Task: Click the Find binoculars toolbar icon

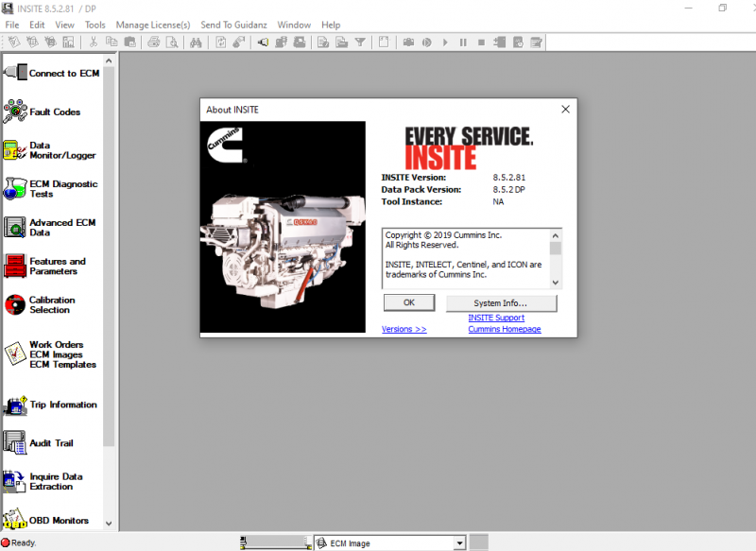Action: click(x=196, y=43)
